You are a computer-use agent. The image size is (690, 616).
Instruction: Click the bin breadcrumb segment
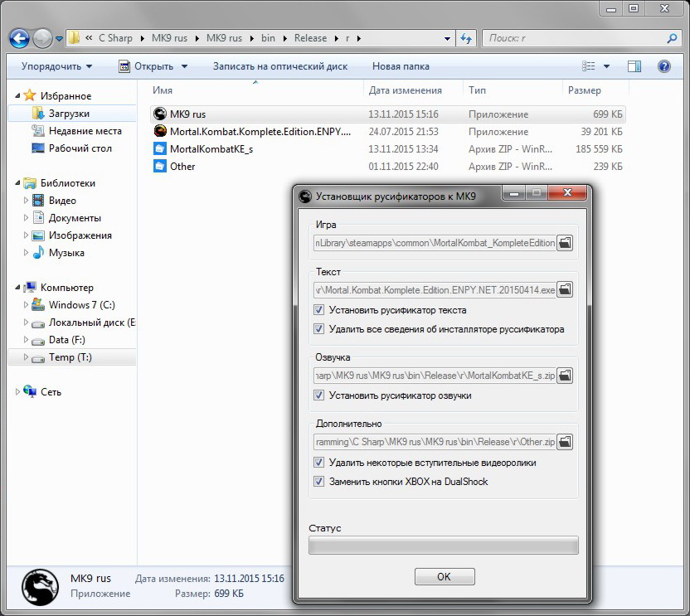click(268, 38)
